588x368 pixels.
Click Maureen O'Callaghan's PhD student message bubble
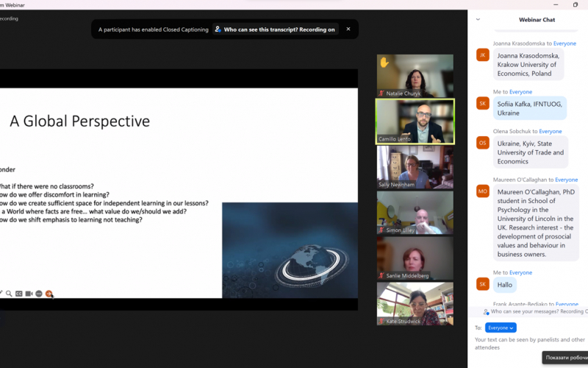[536, 223]
